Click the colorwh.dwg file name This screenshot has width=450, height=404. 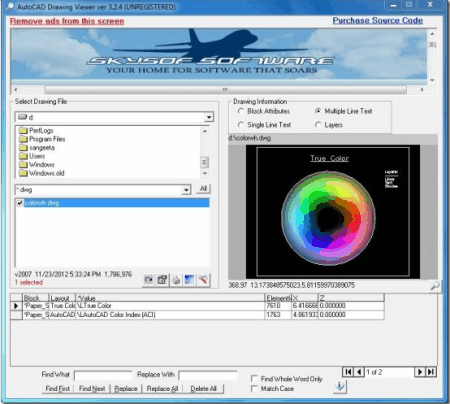click(42, 203)
